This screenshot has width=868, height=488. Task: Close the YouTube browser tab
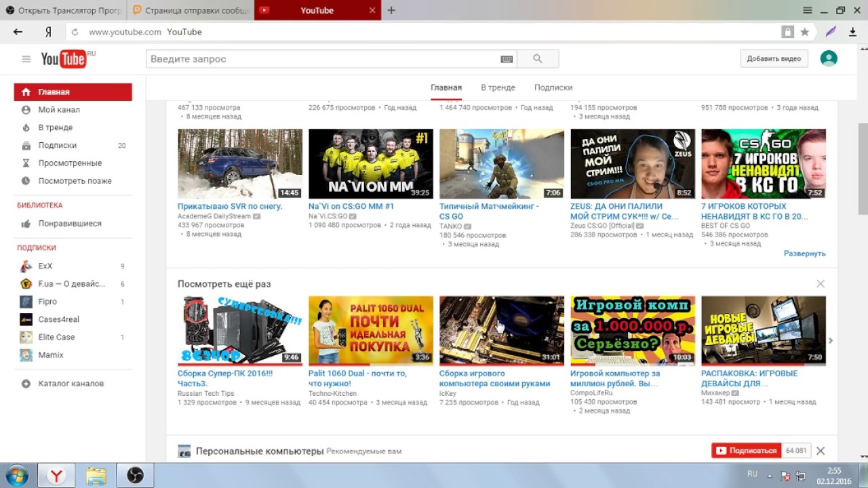coord(372,10)
